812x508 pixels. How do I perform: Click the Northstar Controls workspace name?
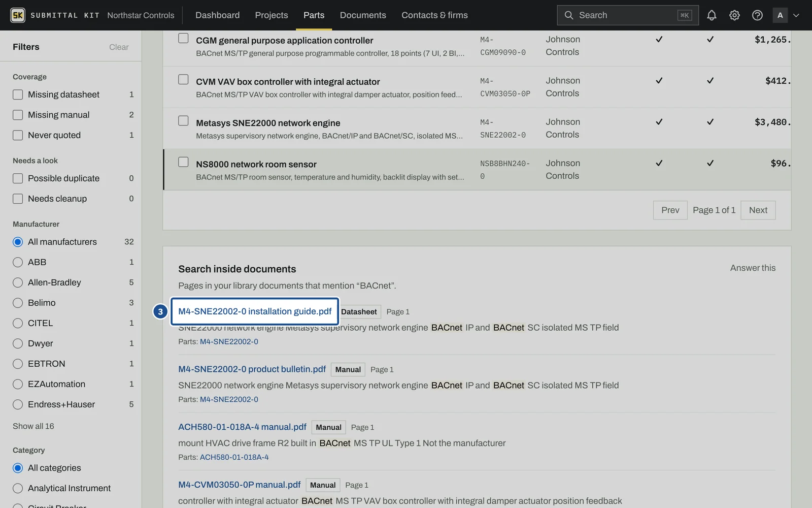141,15
